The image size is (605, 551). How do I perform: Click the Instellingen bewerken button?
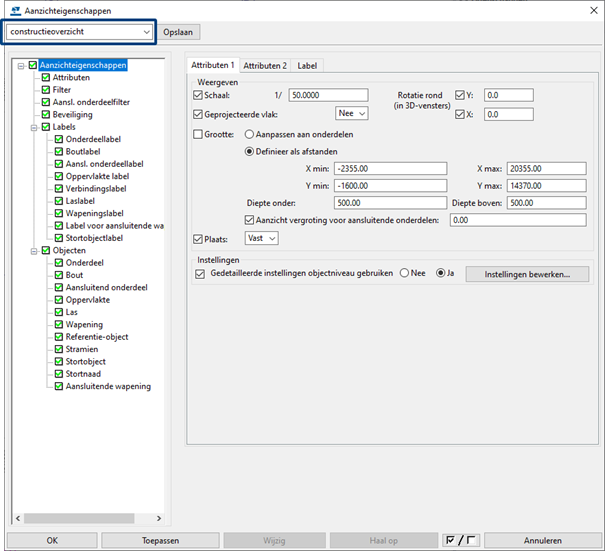[526, 273]
